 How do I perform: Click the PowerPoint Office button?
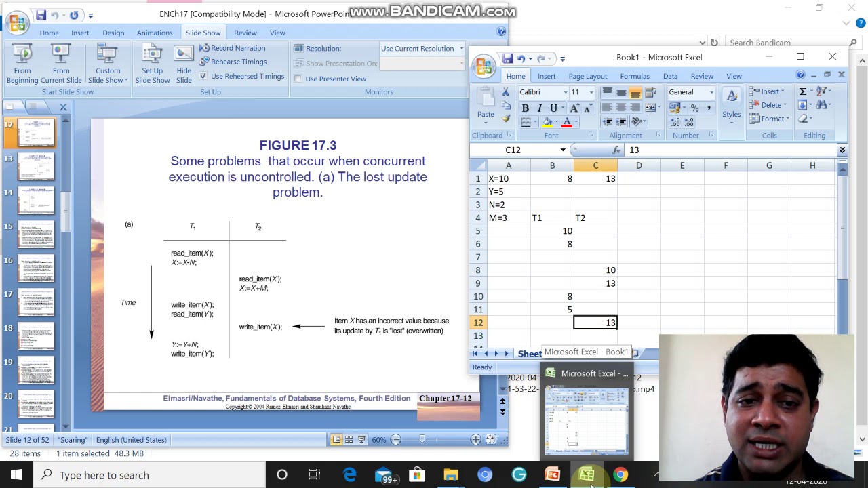point(16,22)
